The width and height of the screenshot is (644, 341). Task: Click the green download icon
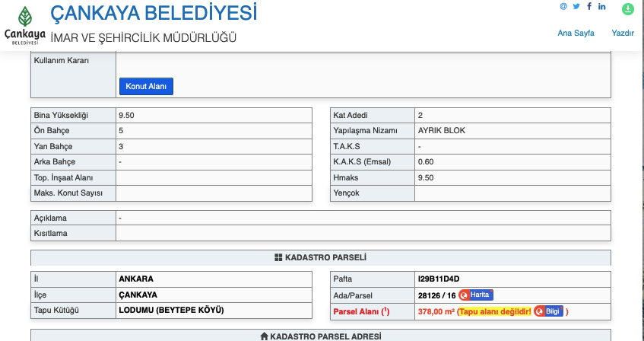(627, 9)
